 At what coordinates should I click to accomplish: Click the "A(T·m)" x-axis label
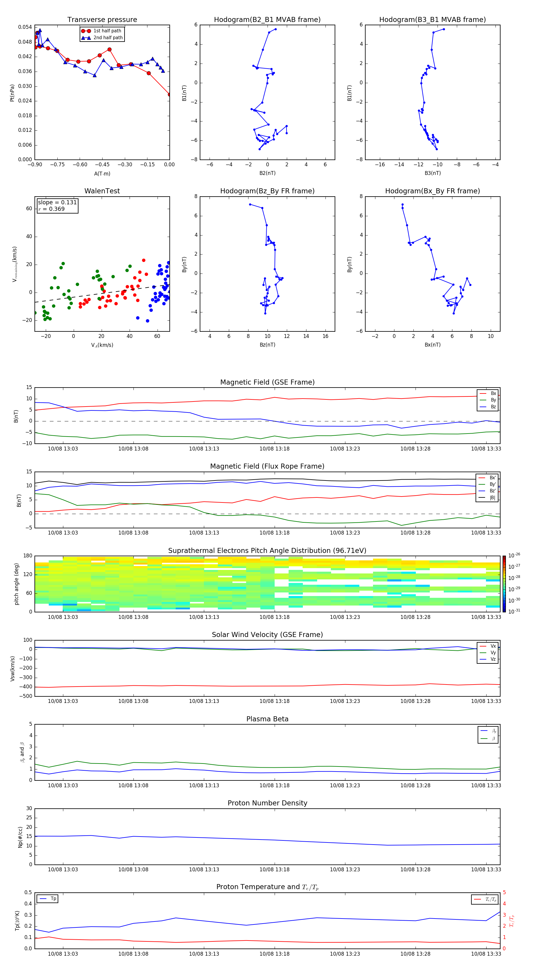coord(102,173)
